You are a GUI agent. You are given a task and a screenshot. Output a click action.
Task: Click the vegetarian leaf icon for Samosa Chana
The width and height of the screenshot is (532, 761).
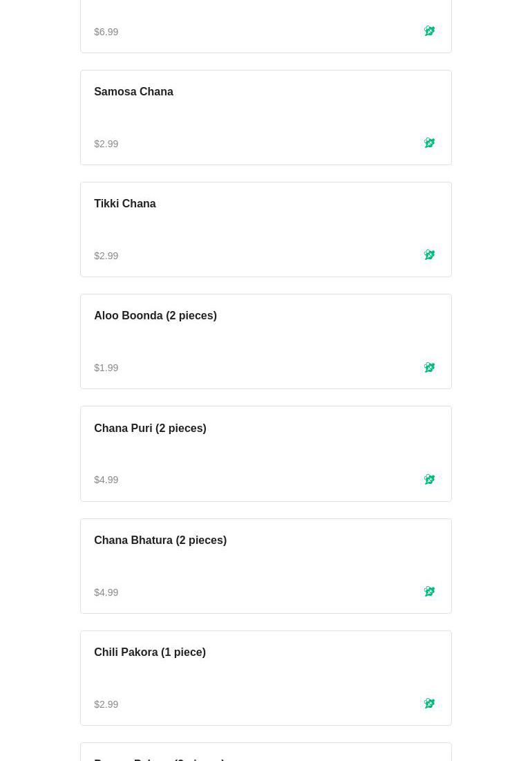[x=429, y=143]
